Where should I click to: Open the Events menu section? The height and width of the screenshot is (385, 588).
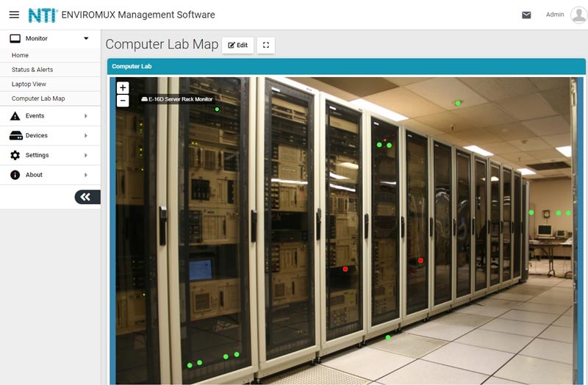coord(50,116)
